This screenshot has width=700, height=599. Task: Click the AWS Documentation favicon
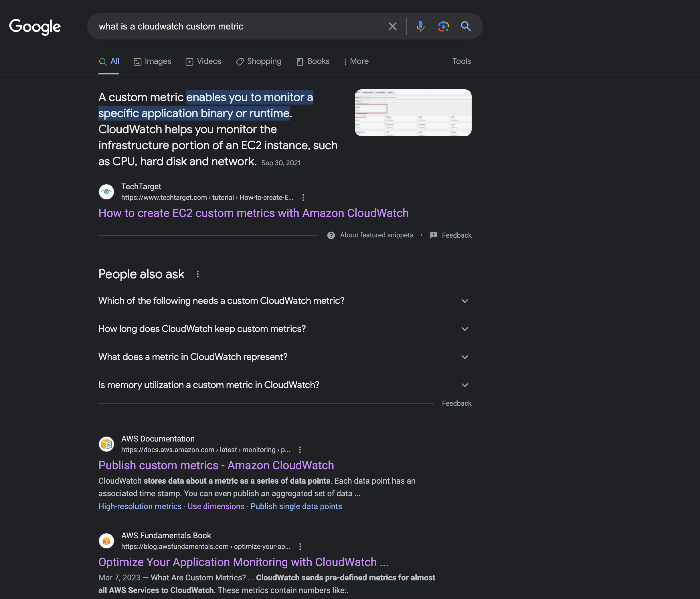point(106,444)
